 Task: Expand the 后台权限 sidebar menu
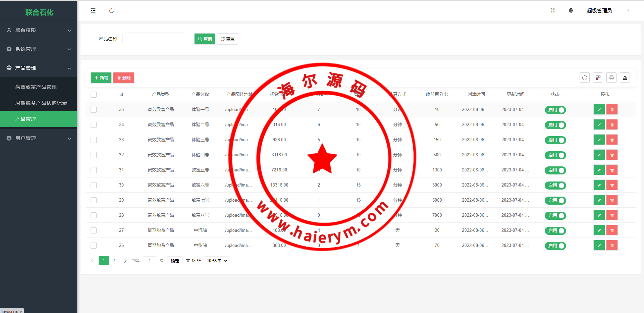[39, 30]
